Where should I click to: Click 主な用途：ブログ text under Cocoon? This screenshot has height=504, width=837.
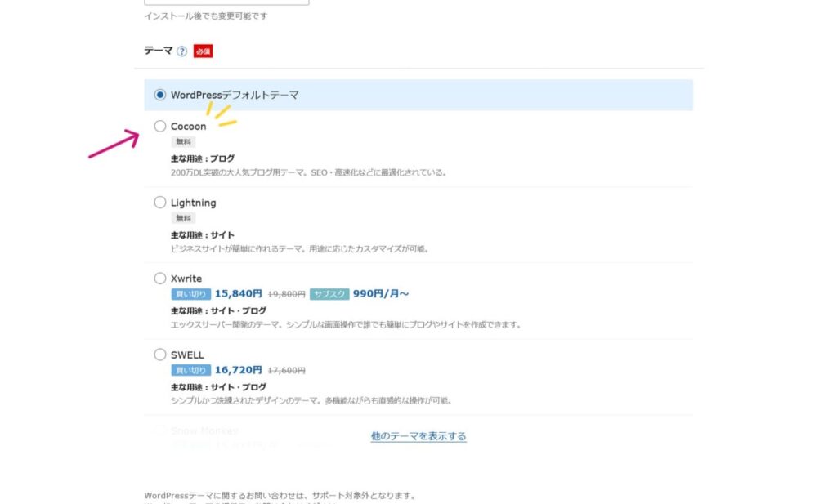[x=203, y=158]
